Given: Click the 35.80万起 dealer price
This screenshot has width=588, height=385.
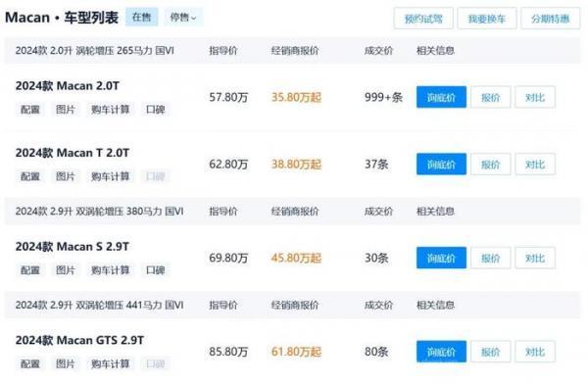Looking at the screenshot, I should click(296, 97).
